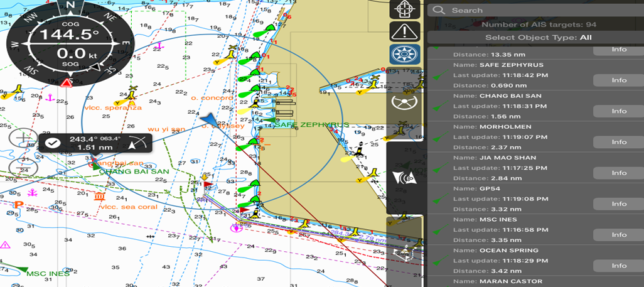644x287 pixels.
Task: Open Info for JIA MAO SHAN
Action: coord(618,173)
